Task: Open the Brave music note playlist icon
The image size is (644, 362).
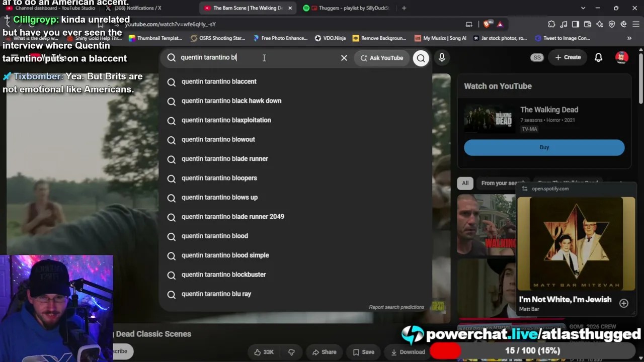Action: tap(563, 24)
